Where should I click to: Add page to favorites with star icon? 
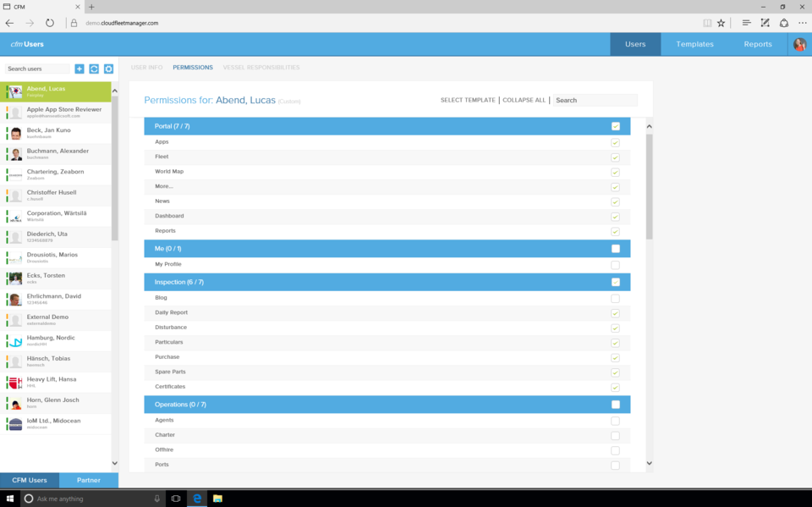click(x=721, y=23)
